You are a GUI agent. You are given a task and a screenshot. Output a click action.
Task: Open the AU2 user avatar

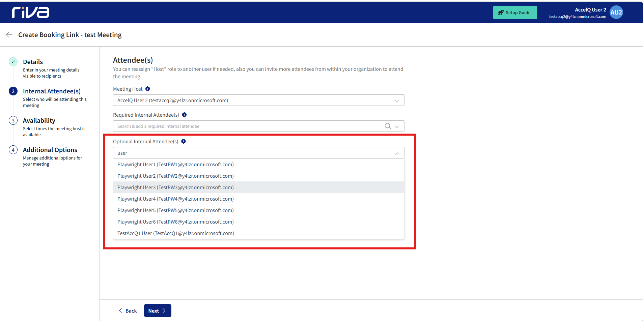point(616,12)
